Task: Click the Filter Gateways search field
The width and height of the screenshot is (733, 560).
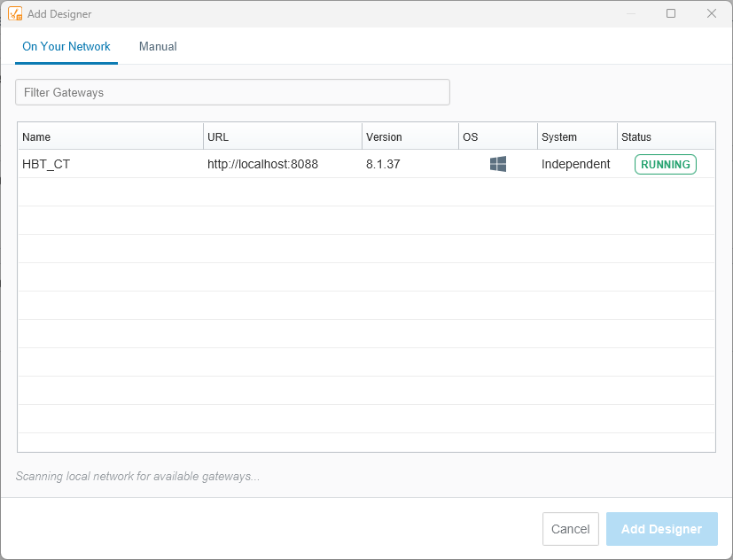Action: pos(232,92)
